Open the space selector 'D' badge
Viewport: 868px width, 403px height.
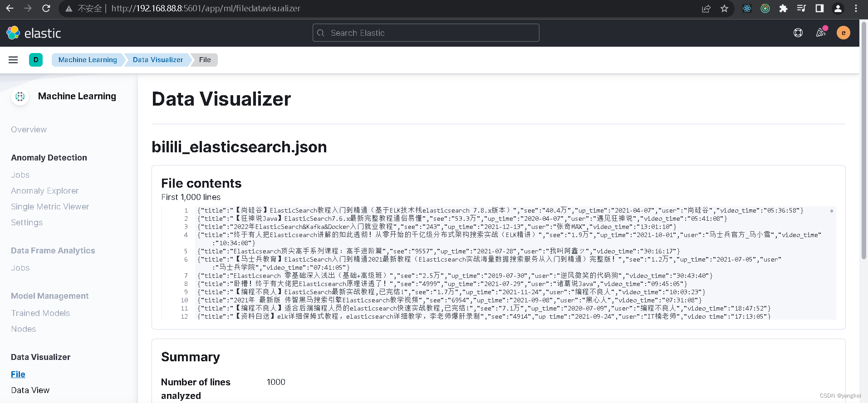(36, 60)
